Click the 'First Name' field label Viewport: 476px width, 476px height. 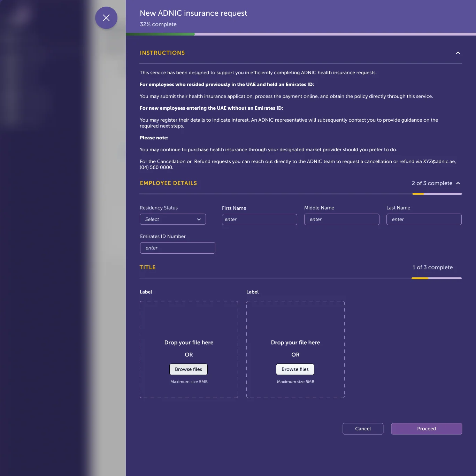tap(234, 208)
